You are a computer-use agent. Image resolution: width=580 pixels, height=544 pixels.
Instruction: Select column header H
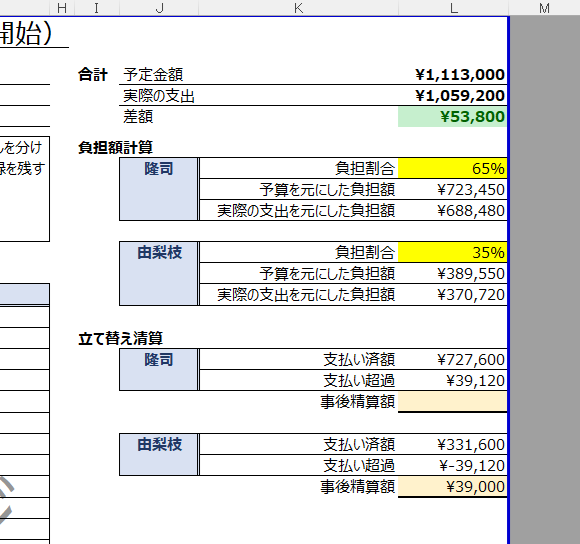point(62,7)
